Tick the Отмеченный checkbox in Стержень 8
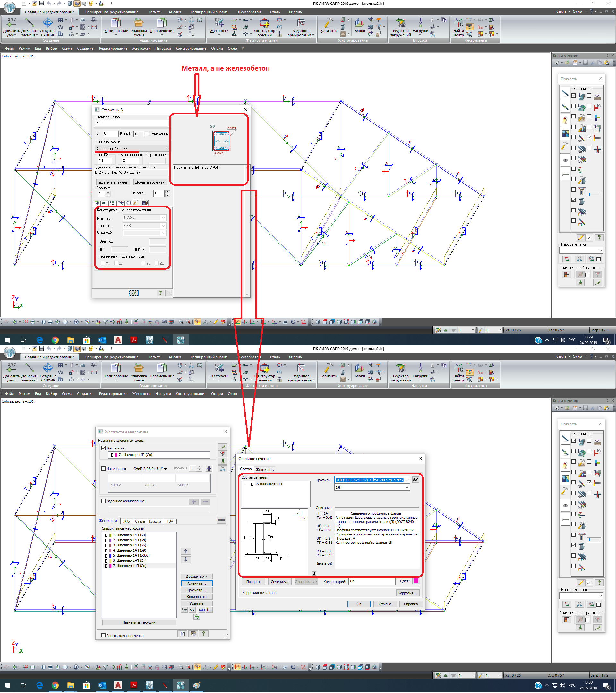 pyautogui.click(x=147, y=134)
